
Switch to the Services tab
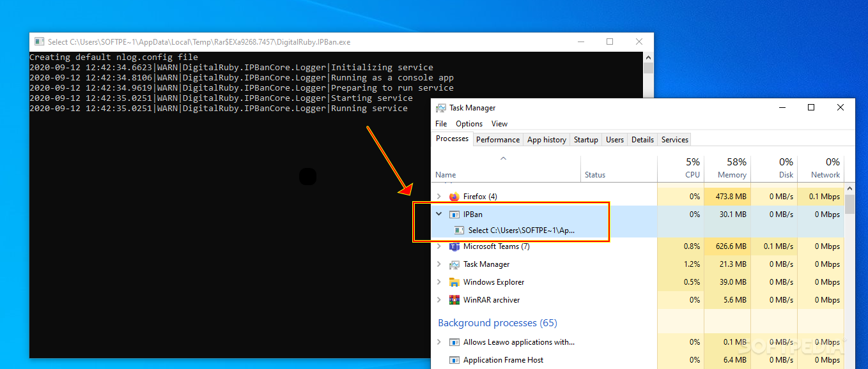(675, 140)
